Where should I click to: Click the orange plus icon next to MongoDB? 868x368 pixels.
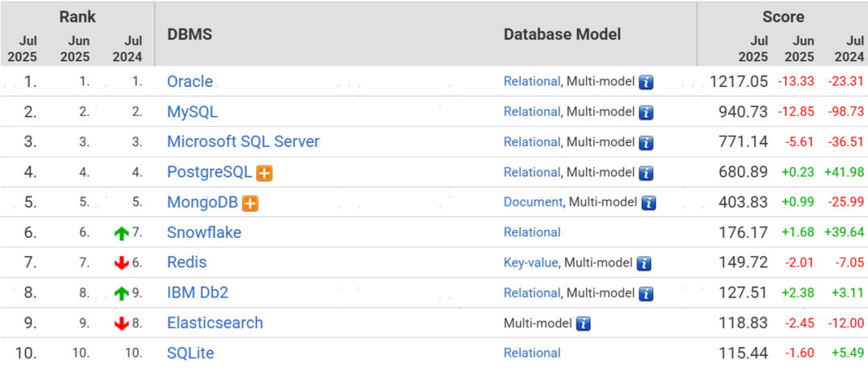(x=250, y=203)
